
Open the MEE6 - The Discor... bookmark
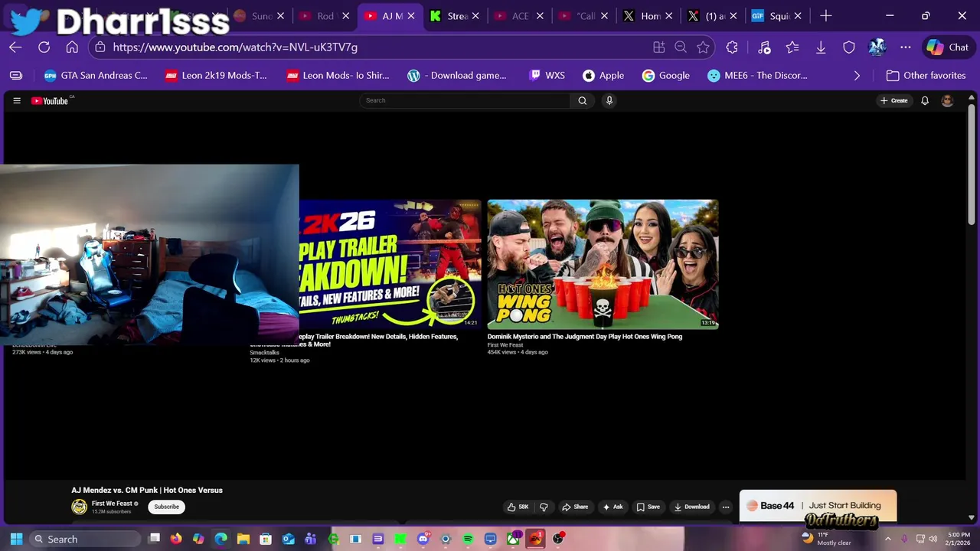click(x=757, y=75)
